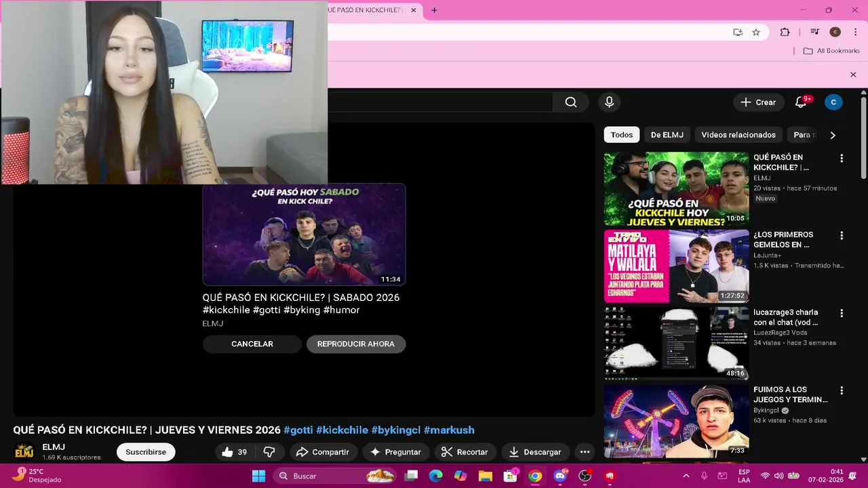
Task: Click the Recortar clip button
Action: point(465,452)
